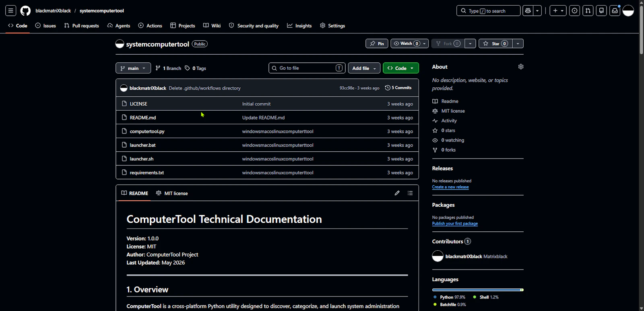Select the README tab in file viewer
This screenshot has height=311, width=644.
click(135, 193)
